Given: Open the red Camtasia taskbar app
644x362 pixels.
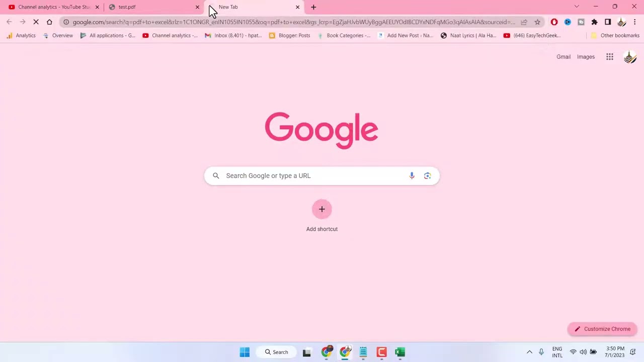Looking at the screenshot, I should (x=381, y=352).
